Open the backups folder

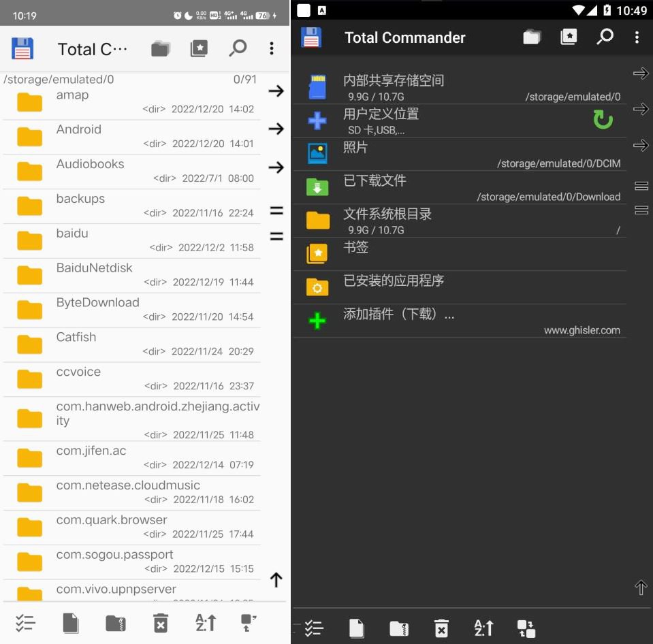pos(131,206)
